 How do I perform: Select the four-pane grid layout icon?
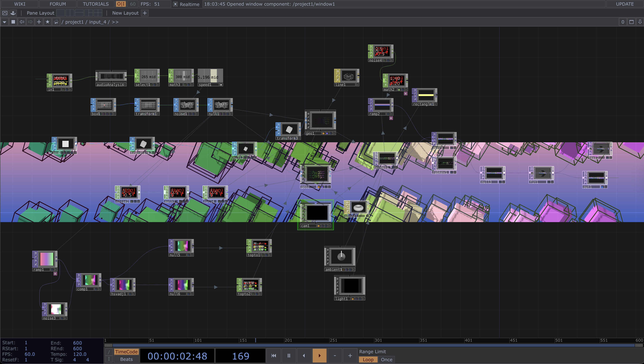click(98, 13)
